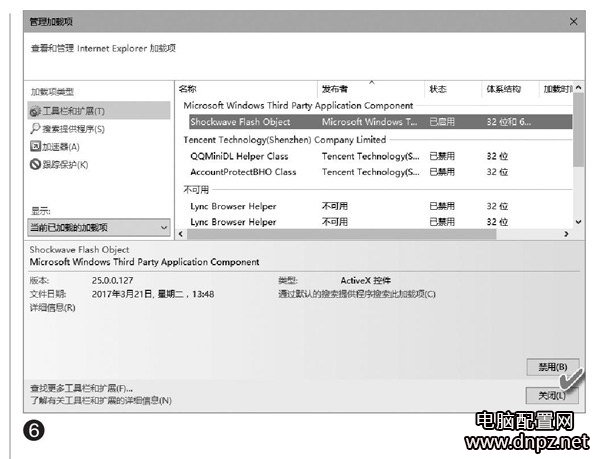Open 查找更多工具栏和扩展(F)... link
This screenshot has width=600, height=459.
82,388
